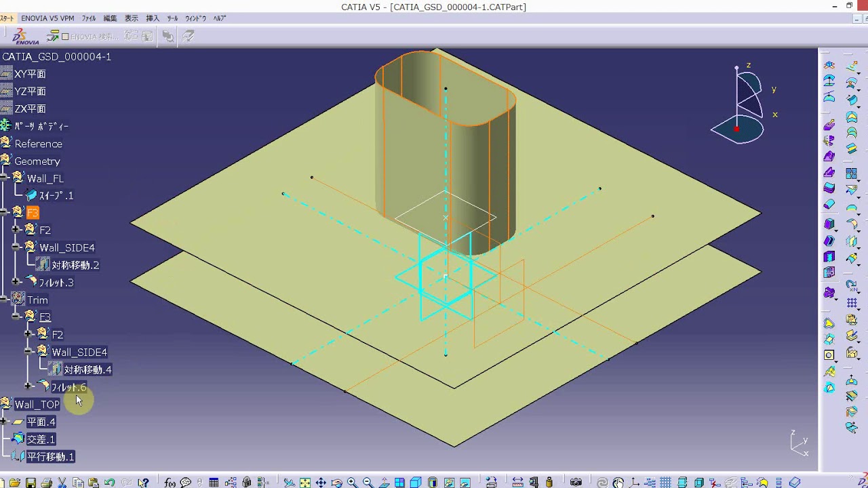Collapse the Wall_FL tree node
This screenshot has height=488, width=868.
4,178
